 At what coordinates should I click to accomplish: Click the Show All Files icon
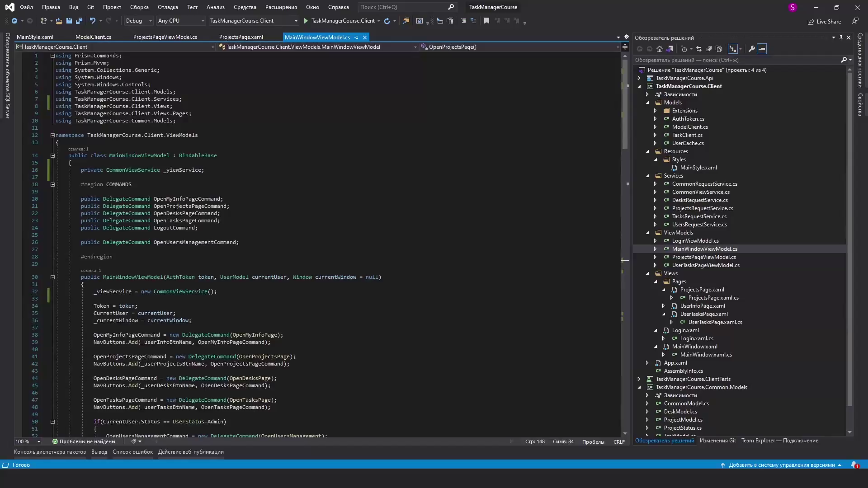[719, 49]
